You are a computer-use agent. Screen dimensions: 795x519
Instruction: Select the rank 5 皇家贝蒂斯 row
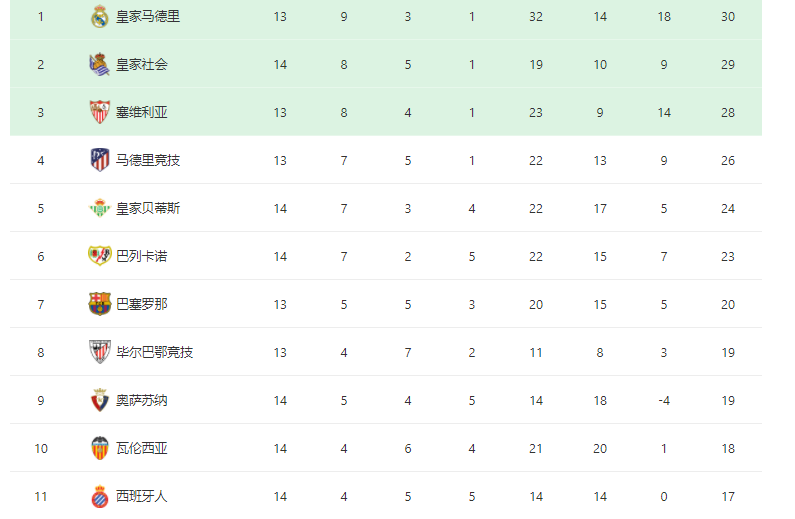pyautogui.click(x=386, y=208)
